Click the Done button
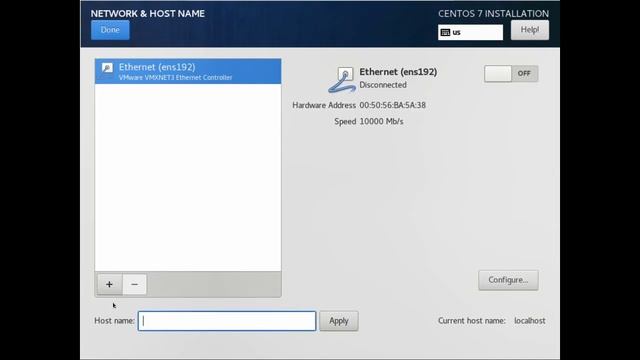This screenshot has width=640, height=360. click(110, 30)
